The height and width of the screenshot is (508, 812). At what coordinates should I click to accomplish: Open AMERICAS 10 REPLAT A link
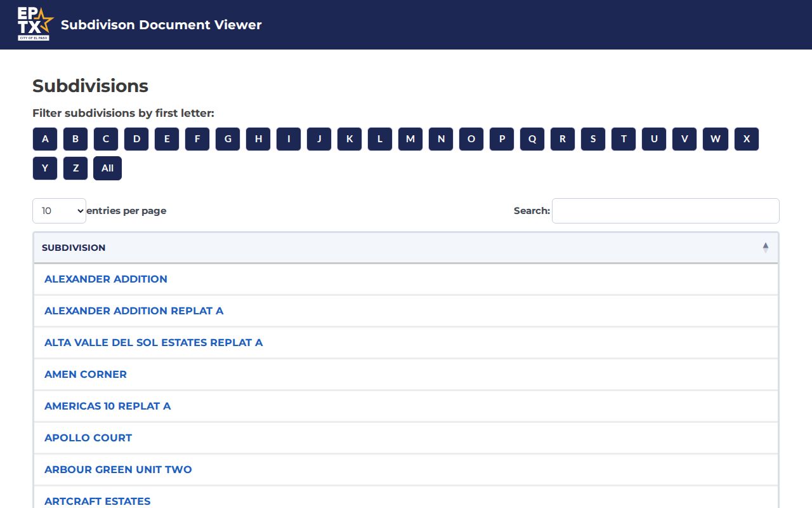108,406
